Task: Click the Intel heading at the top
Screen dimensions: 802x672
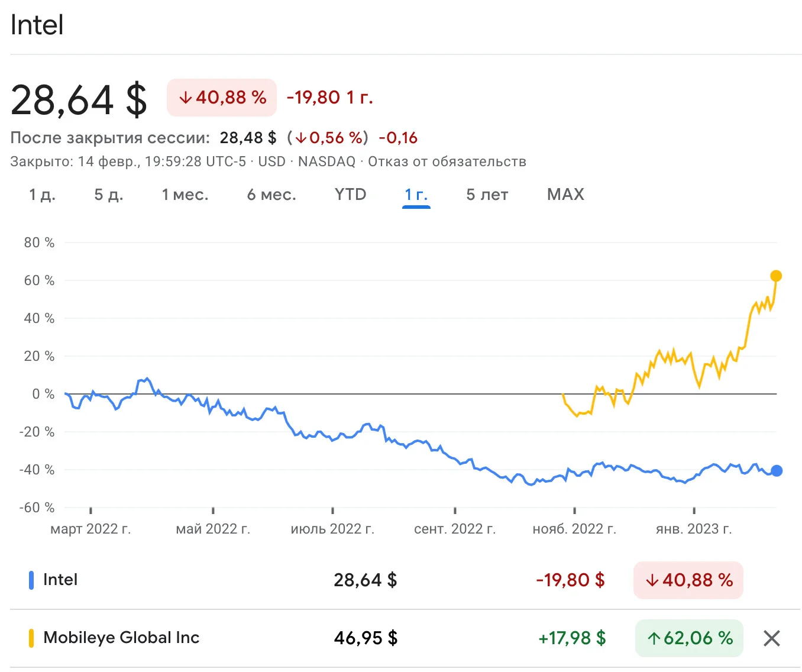Action: click(x=37, y=25)
